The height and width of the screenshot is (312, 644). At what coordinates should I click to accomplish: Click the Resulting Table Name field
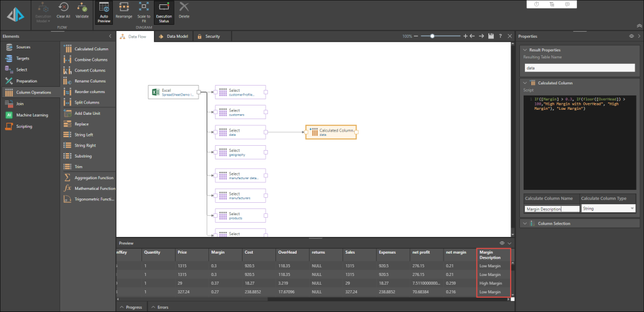[x=579, y=68]
